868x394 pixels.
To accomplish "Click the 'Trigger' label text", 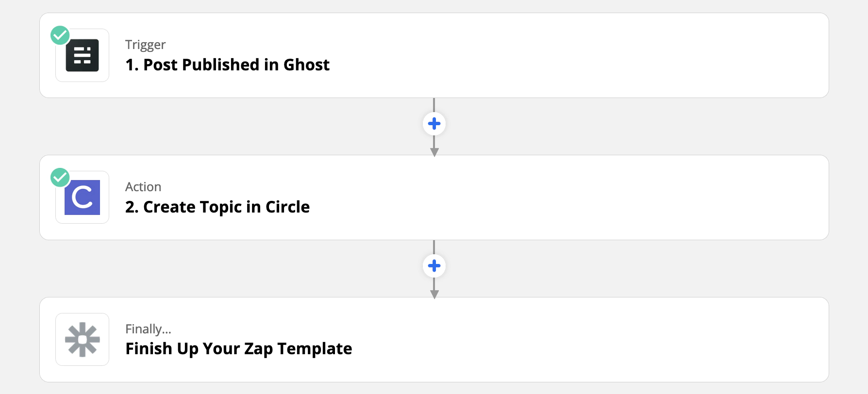I will (145, 45).
